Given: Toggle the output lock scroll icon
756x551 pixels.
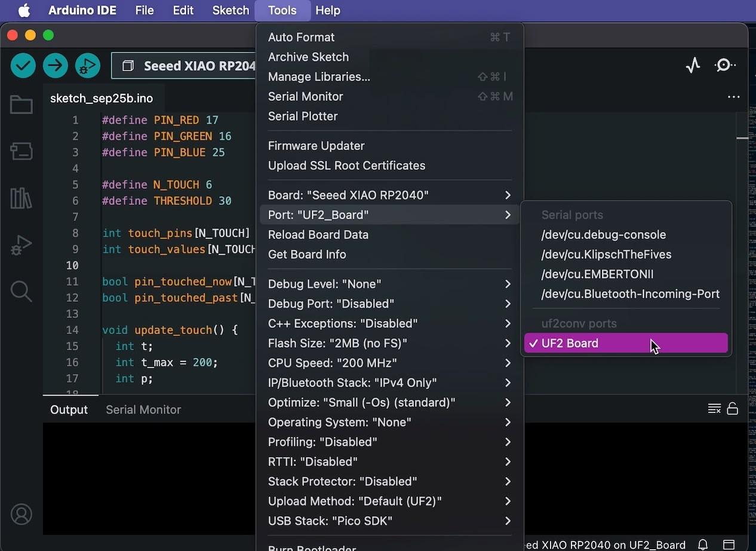Looking at the screenshot, I should pyautogui.click(x=733, y=409).
